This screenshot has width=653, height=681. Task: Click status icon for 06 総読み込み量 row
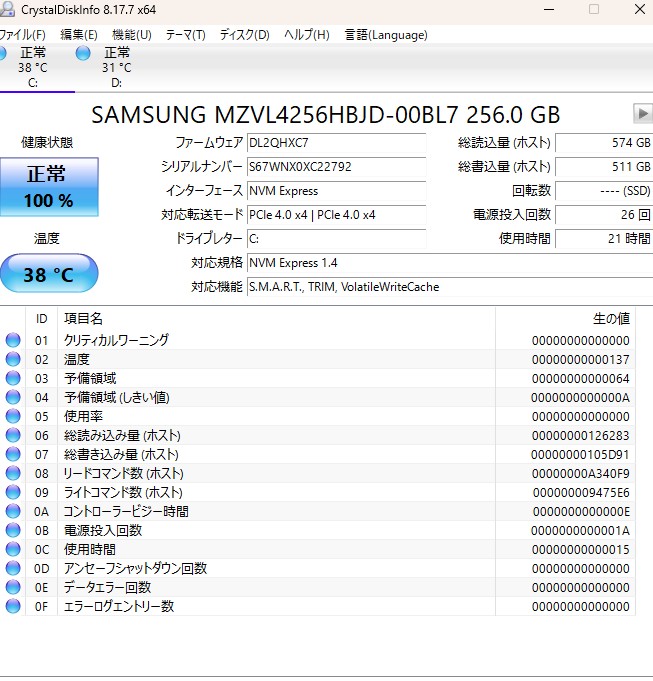click(13, 435)
